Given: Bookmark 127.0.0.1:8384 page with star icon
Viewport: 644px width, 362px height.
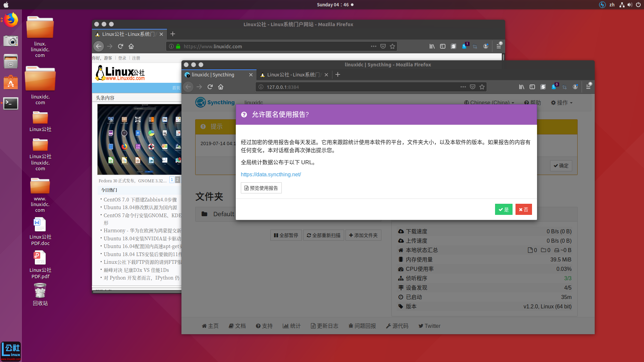Looking at the screenshot, I should click(482, 87).
